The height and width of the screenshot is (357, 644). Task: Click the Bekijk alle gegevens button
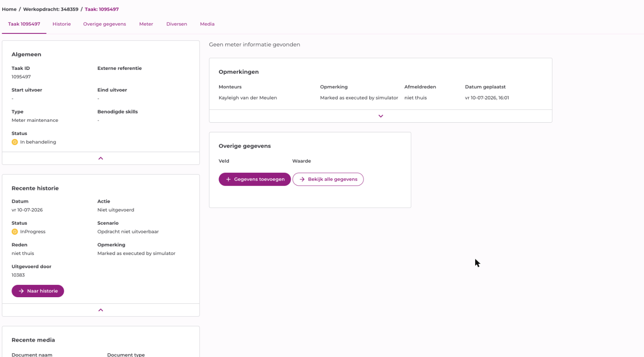[328, 179]
